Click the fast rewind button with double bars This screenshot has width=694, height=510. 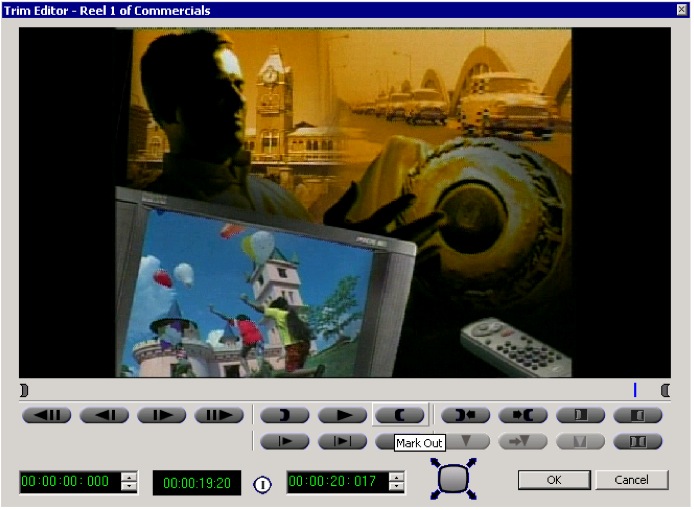pyautogui.click(x=46, y=415)
